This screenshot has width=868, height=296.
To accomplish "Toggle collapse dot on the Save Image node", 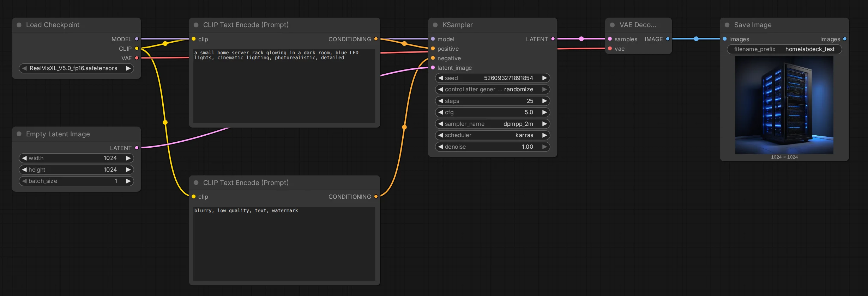I will (x=727, y=25).
